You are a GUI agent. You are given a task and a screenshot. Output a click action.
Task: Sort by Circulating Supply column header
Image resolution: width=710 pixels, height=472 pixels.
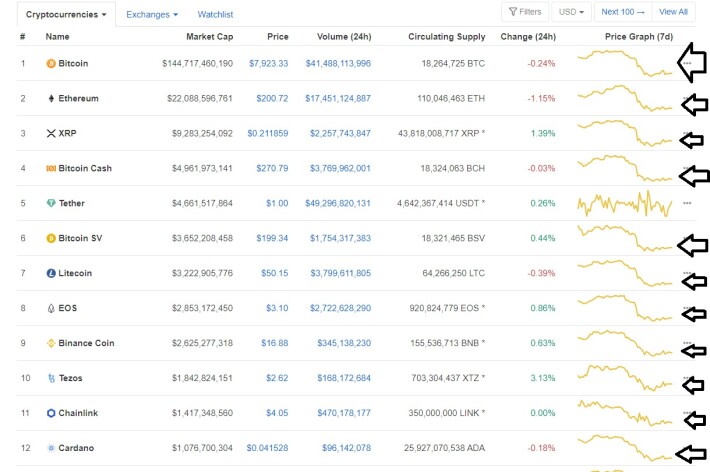(x=446, y=37)
